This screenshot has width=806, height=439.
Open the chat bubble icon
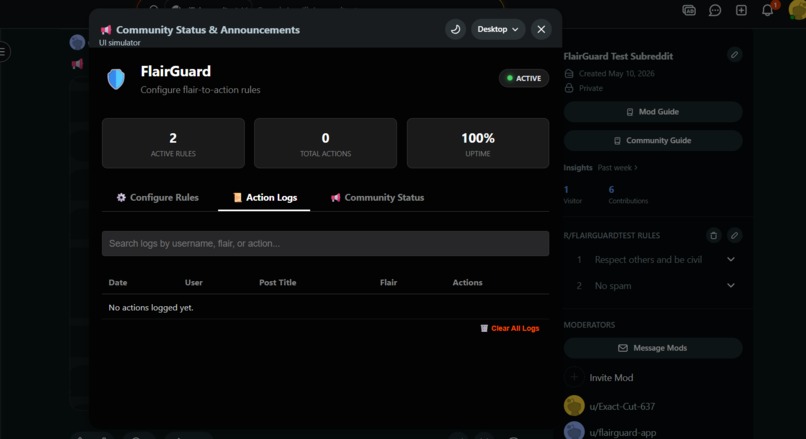[x=715, y=10]
